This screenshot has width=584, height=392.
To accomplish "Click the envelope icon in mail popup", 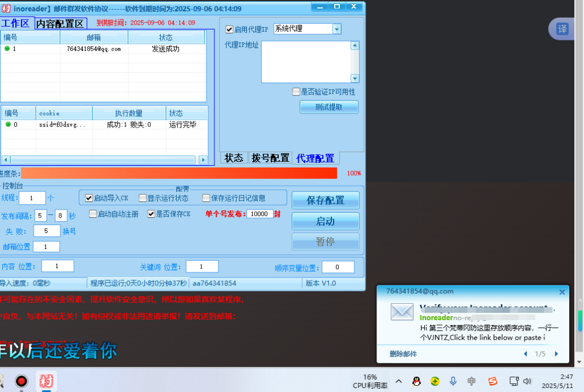I will 401,312.
